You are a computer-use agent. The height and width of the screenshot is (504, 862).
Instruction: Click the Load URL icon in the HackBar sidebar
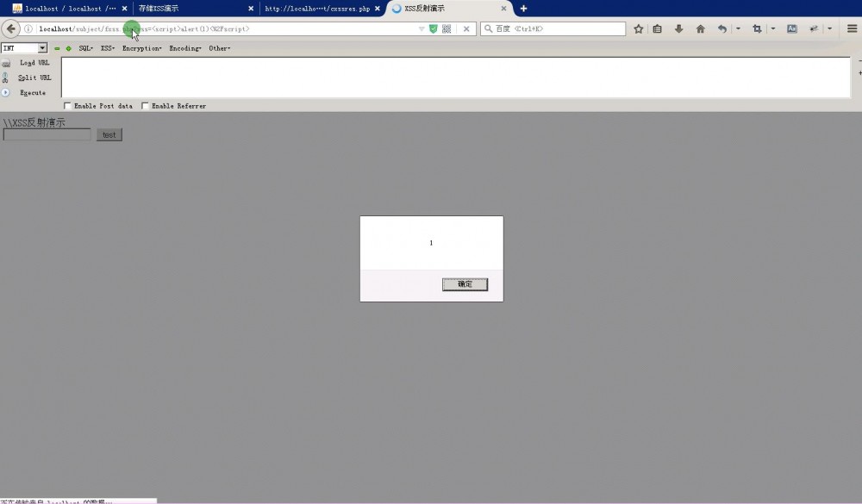(7, 63)
